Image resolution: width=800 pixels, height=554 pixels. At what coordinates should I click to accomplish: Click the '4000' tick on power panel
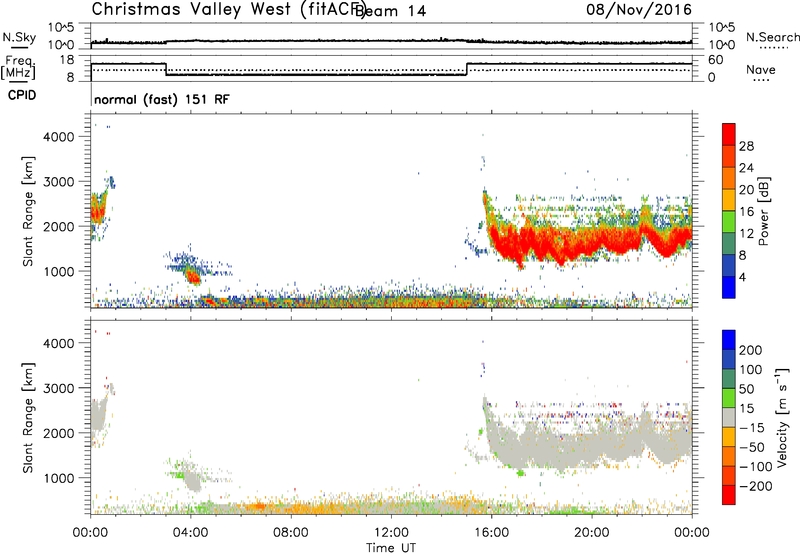pos(58,137)
